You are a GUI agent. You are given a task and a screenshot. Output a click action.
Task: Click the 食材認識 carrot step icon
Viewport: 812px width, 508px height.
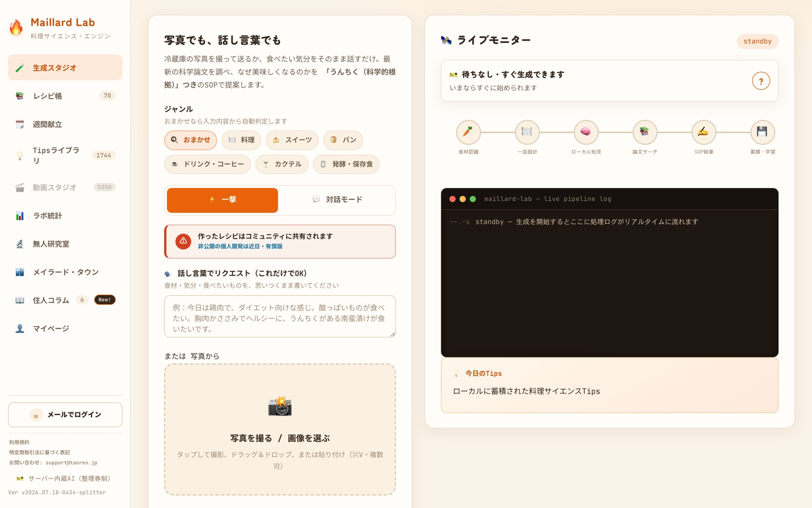pyautogui.click(x=468, y=132)
